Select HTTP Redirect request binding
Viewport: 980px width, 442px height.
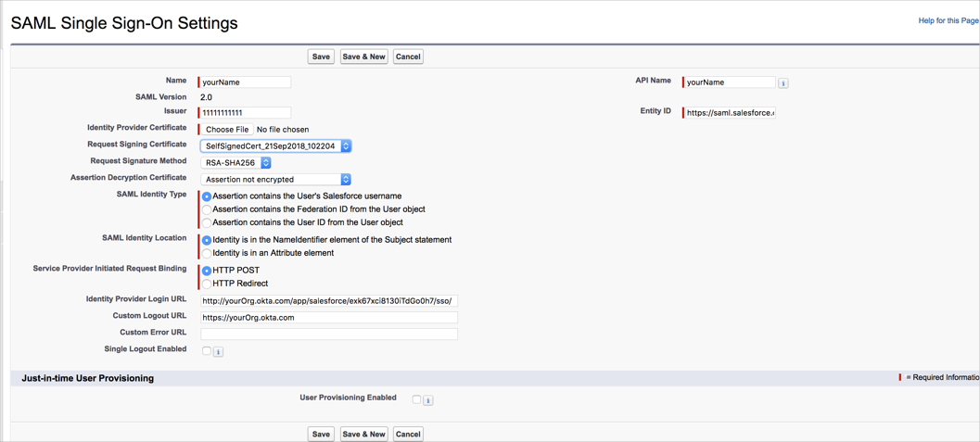[208, 284]
